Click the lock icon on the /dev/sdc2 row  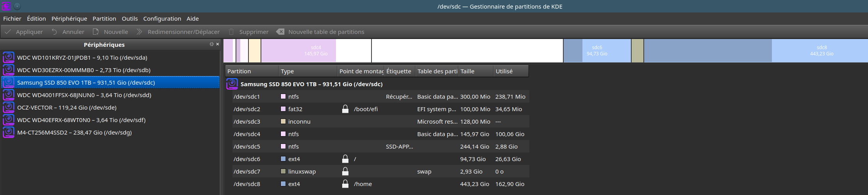click(x=345, y=109)
